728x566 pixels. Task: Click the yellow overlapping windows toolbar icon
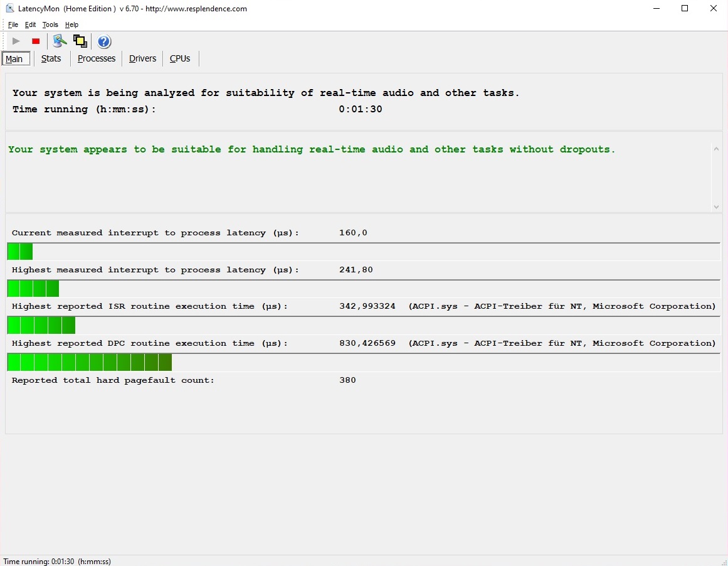coord(80,41)
